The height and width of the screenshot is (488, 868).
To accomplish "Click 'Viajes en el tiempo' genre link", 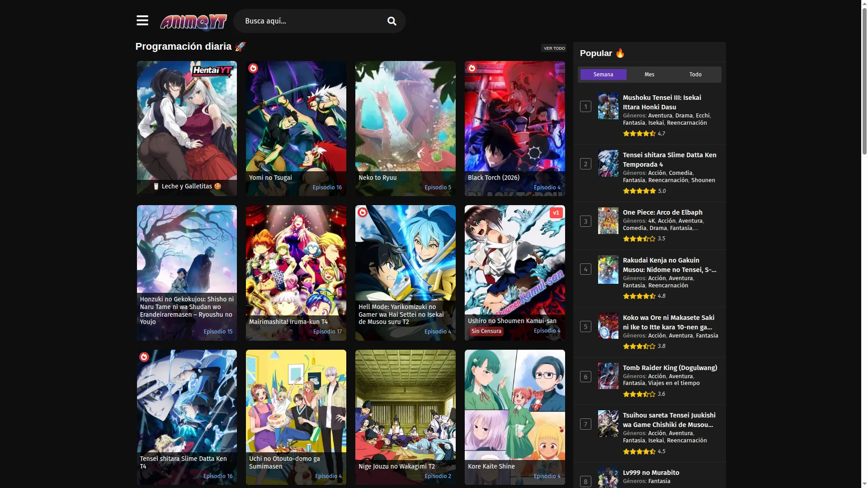I will (674, 383).
